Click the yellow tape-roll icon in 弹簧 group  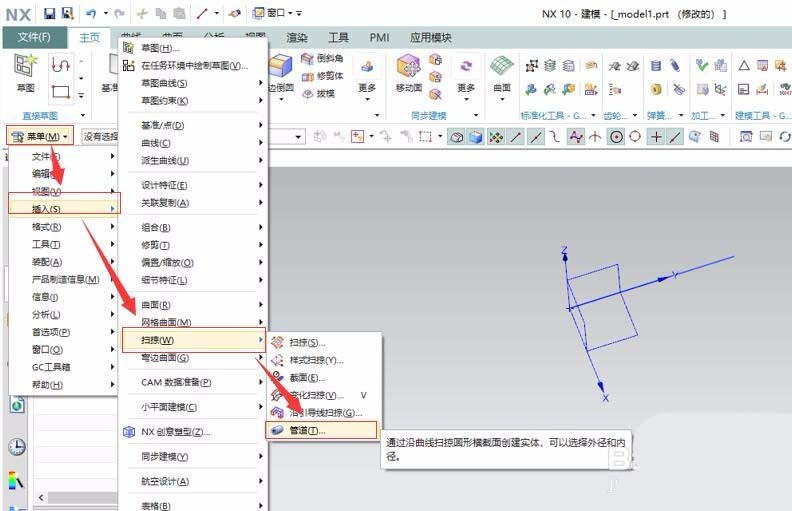(x=656, y=89)
